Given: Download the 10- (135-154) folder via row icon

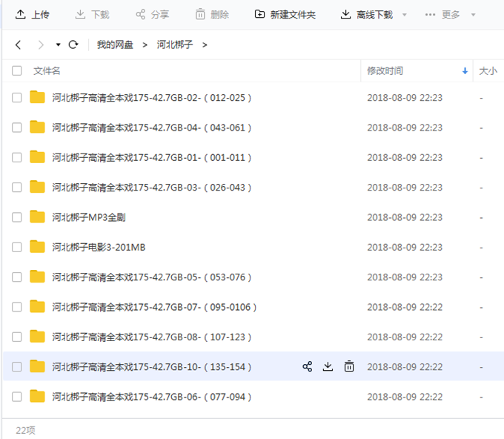Looking at the screenshot, I should 328,366.
